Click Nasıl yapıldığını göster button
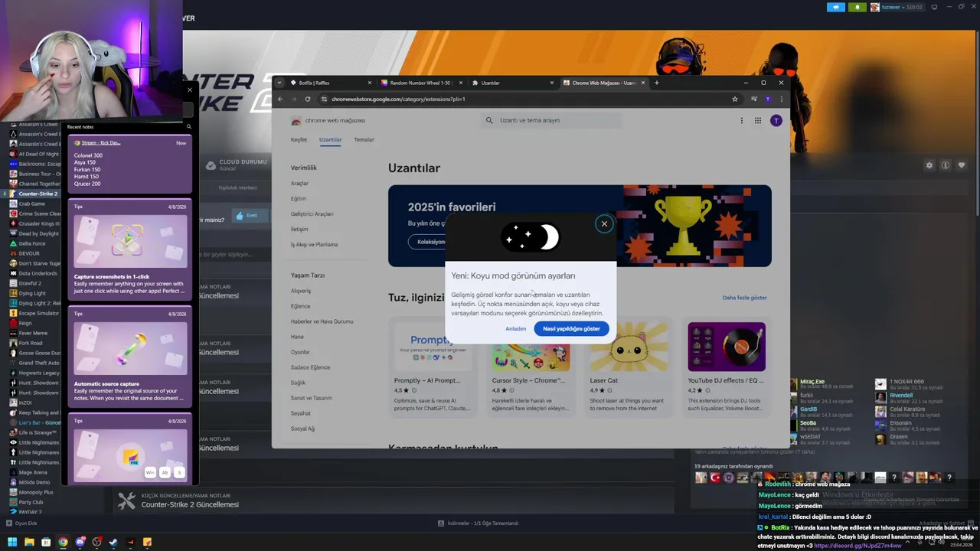 tap(571, 328)
